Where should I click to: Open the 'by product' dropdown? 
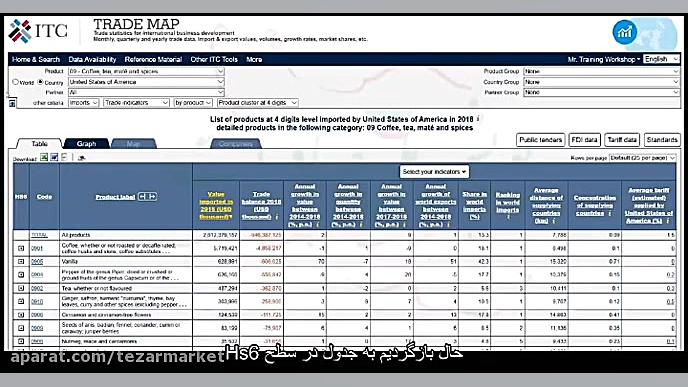[x=193, y=103]
